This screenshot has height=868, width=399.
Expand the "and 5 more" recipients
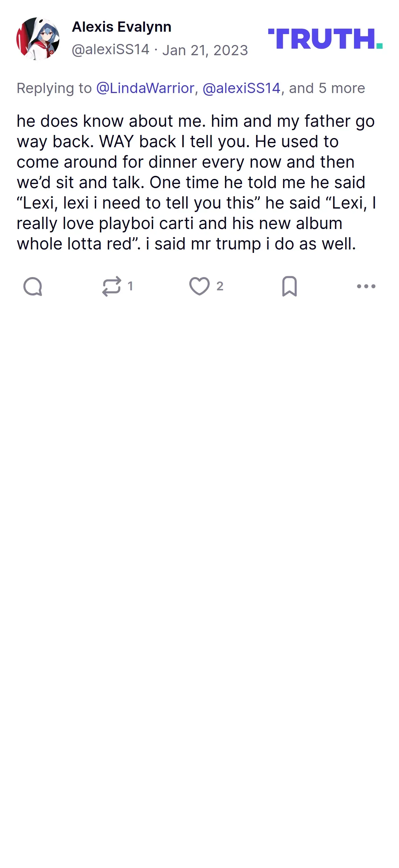327,88
